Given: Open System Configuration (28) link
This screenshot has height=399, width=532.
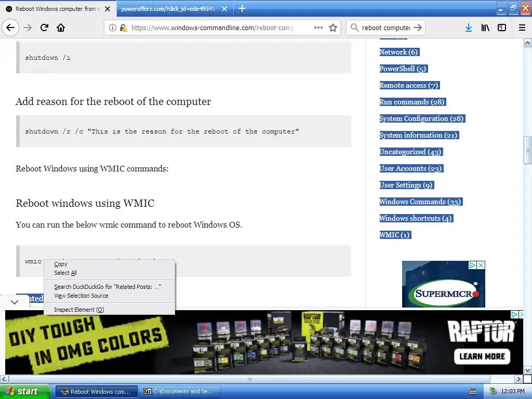Looking at the screenshot, I should 422,119.
